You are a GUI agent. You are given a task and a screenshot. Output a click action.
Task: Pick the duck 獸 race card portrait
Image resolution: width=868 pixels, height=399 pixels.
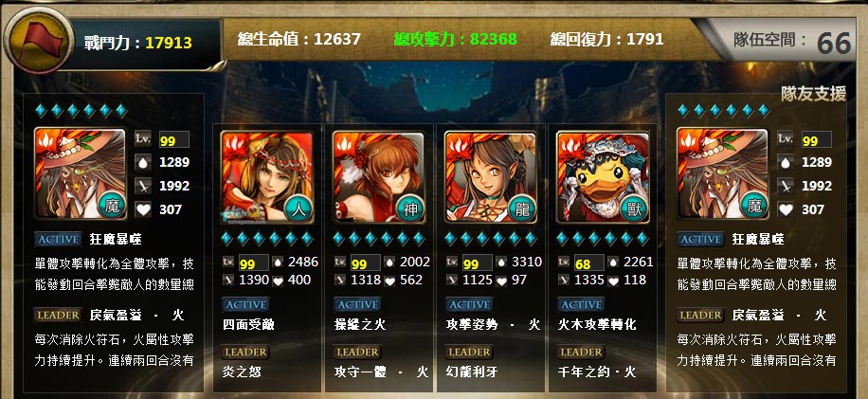point(603,177)
